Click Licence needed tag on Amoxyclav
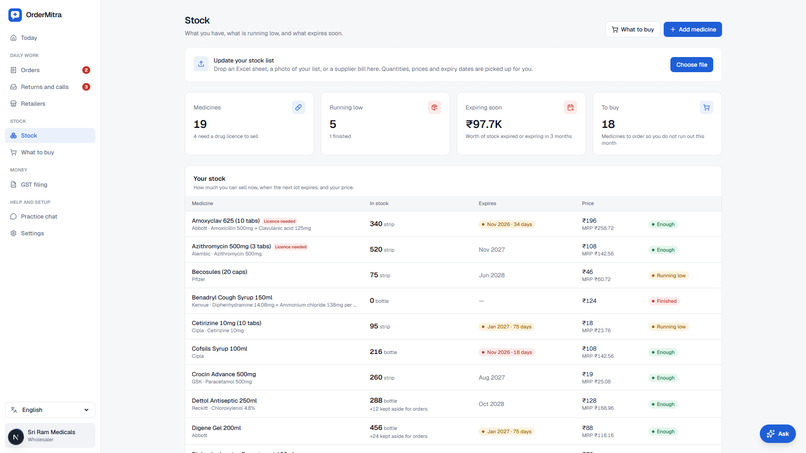This screenshot has height=453, width=806. point(280,221)
